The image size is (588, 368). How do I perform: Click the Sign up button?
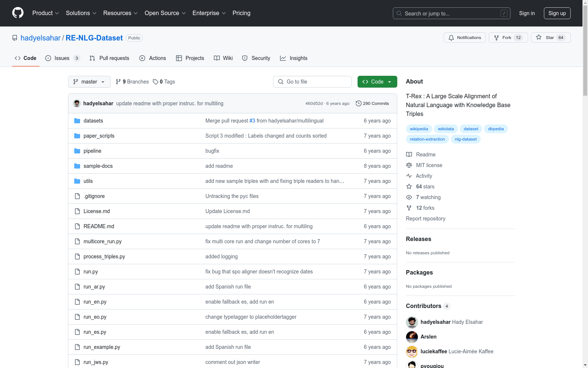(557, 13)
